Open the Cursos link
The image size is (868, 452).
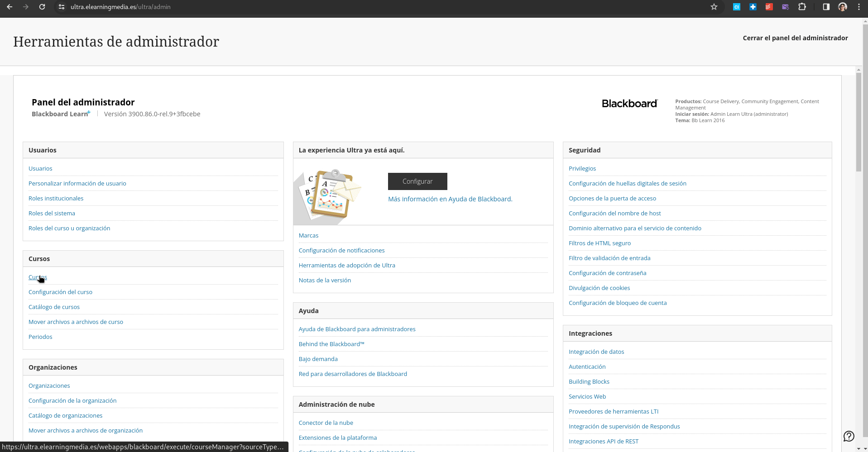coord(38,277)
